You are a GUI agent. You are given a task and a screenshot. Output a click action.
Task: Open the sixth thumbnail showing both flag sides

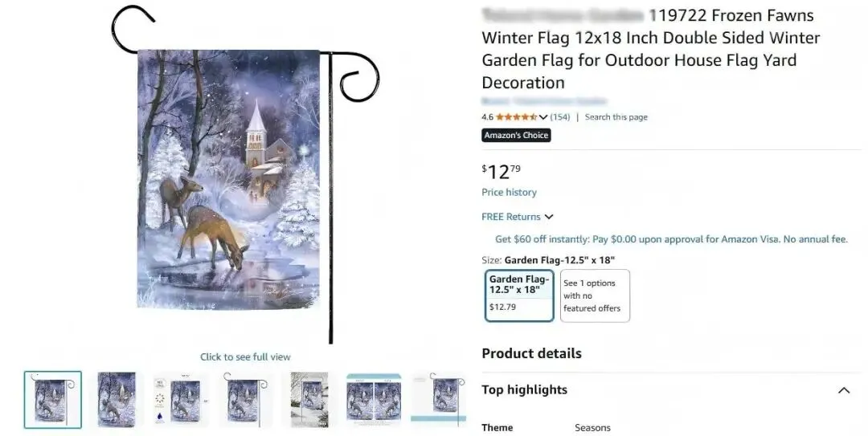click(374, 400)
